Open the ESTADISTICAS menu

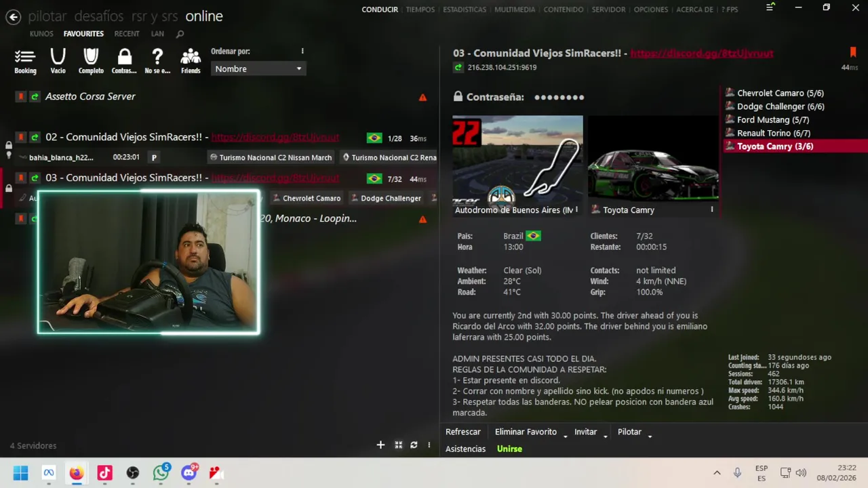pos(465,9)
